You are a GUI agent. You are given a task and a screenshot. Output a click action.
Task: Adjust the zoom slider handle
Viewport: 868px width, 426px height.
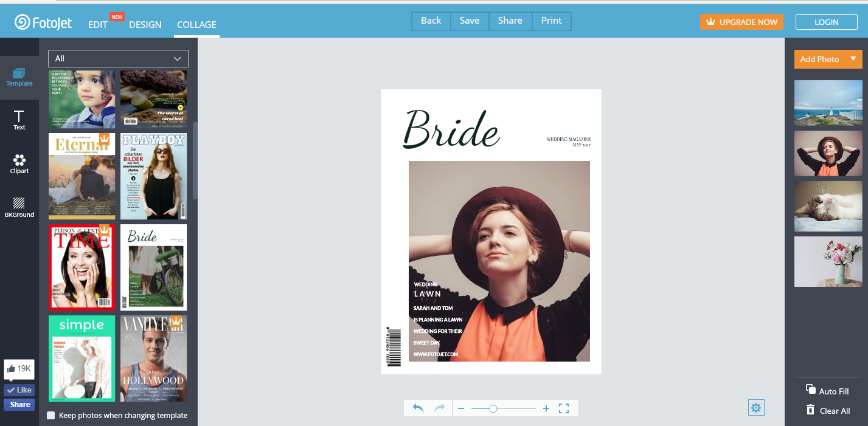tap(493, 408)
